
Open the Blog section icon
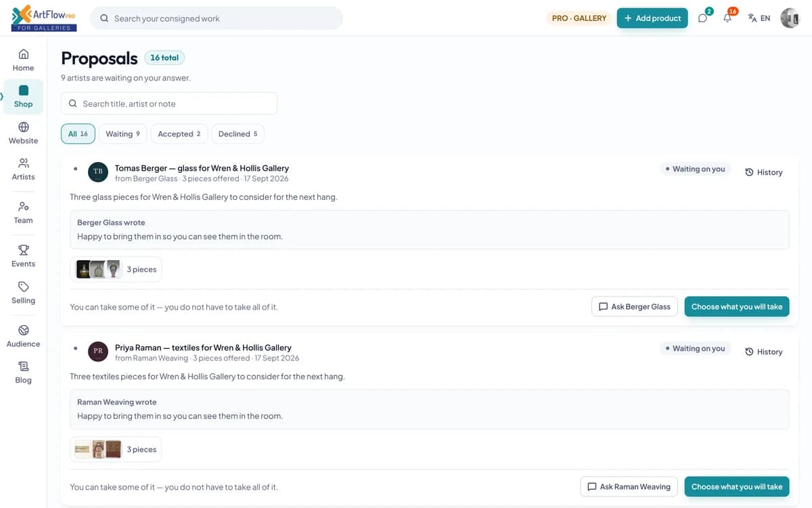[23, 366]
